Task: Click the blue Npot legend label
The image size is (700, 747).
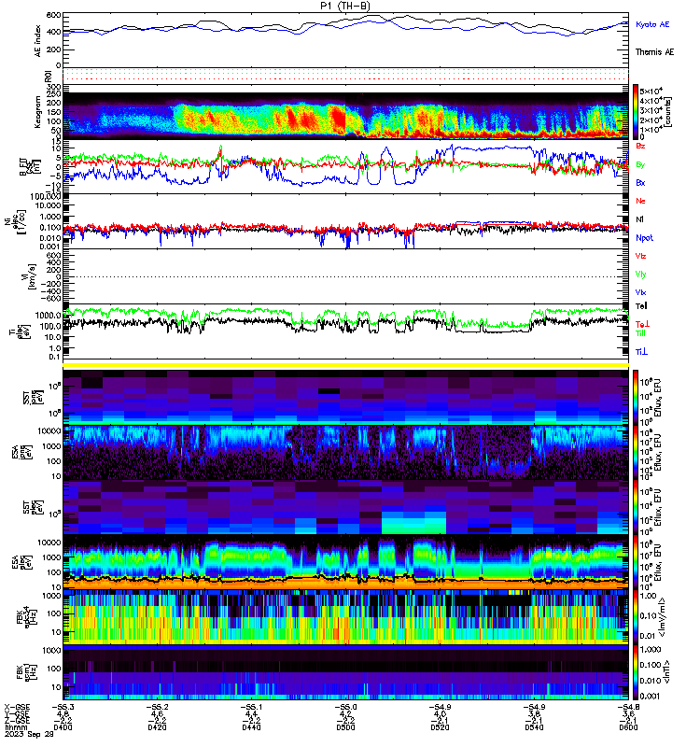Action: [x=644, y=238]
